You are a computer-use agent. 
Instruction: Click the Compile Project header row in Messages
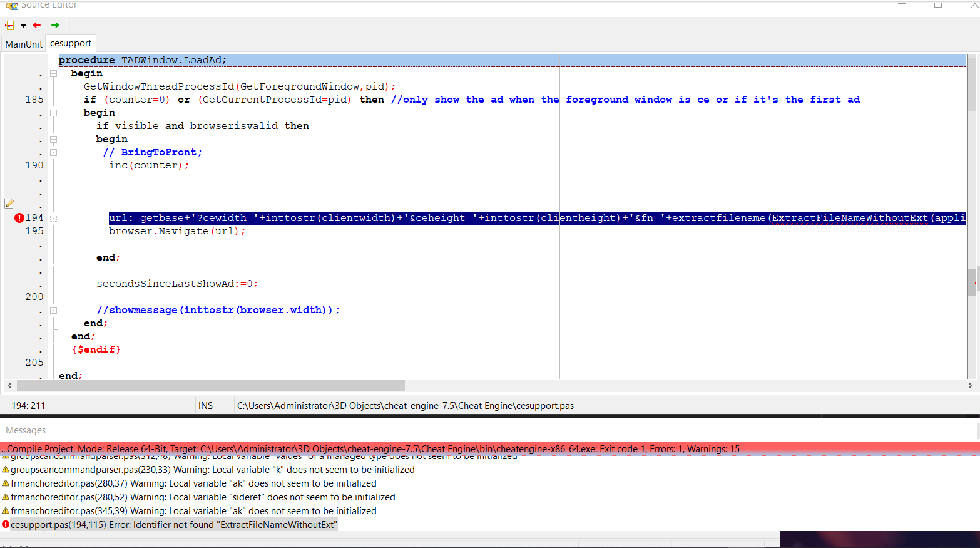coord(369,449)
